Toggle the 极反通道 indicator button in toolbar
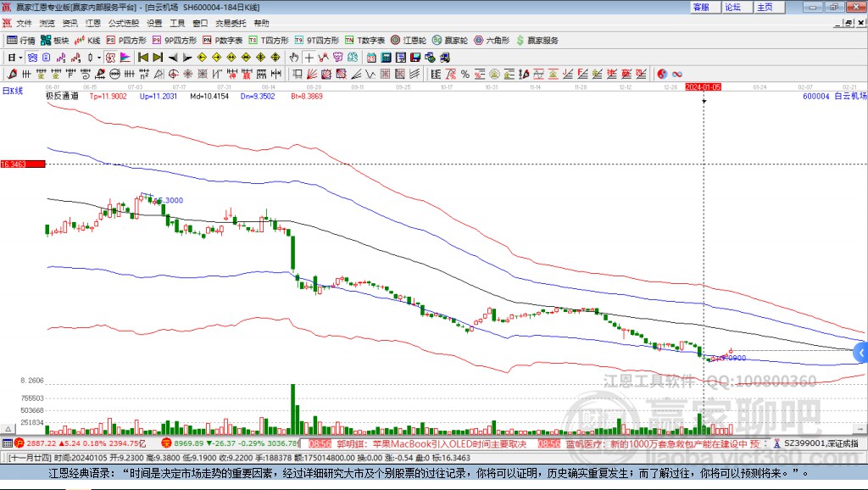This screenshot has height=490, width=868. 33,58
